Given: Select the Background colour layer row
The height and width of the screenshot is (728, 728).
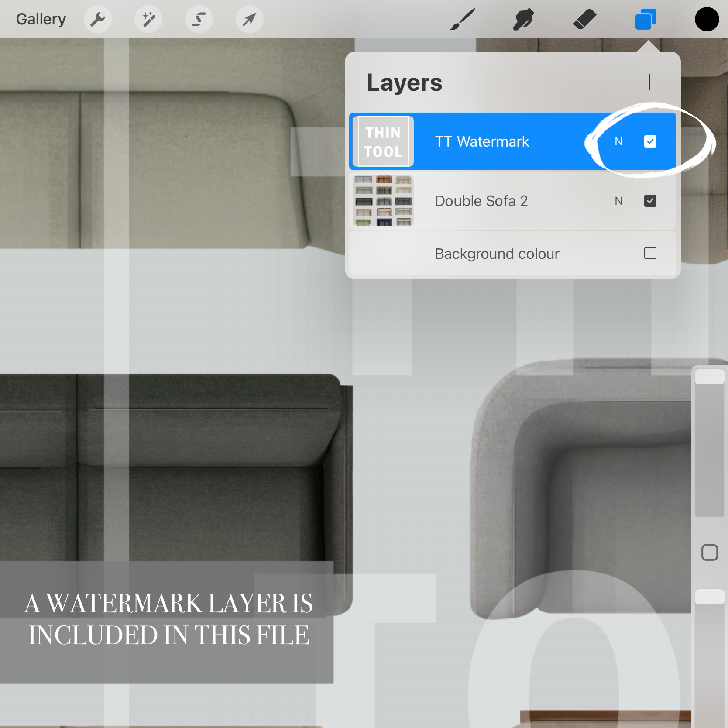Looking at the screenshot, I should click(x=513, y=254).
